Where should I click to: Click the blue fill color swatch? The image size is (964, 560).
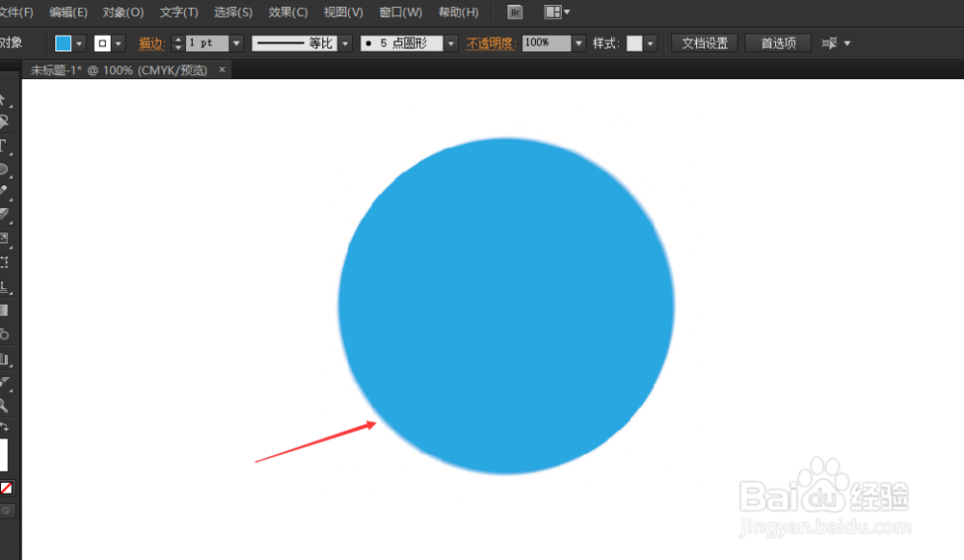(x=63, y=43)
